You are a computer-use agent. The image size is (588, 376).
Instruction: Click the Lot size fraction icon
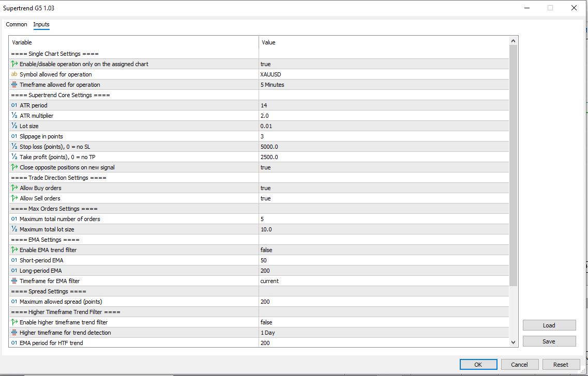click(x=14, y=126)
